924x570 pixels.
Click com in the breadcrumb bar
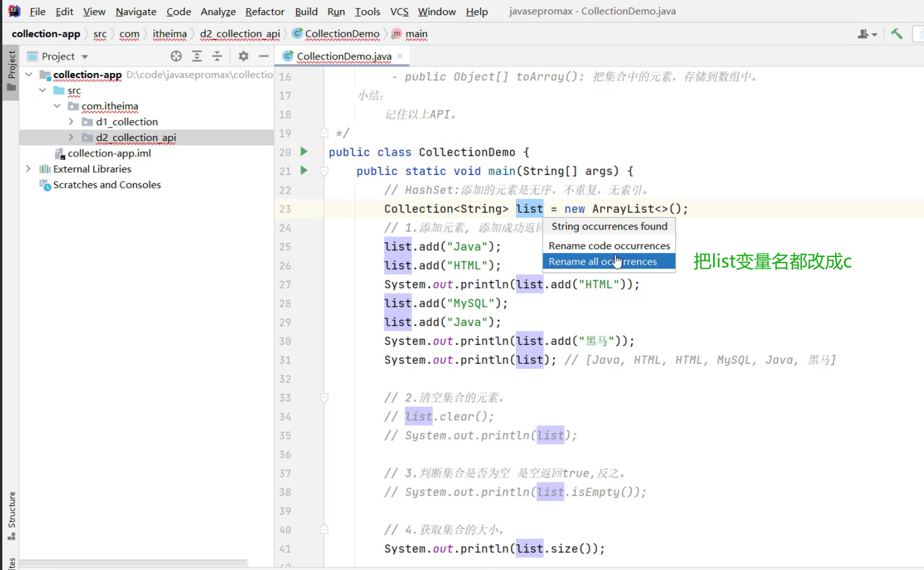pyautogui.click(x=129, y=34)
